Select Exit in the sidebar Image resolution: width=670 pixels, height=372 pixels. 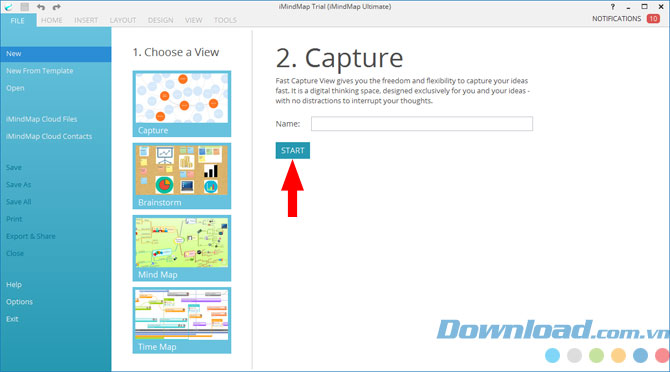pos(12,319)
